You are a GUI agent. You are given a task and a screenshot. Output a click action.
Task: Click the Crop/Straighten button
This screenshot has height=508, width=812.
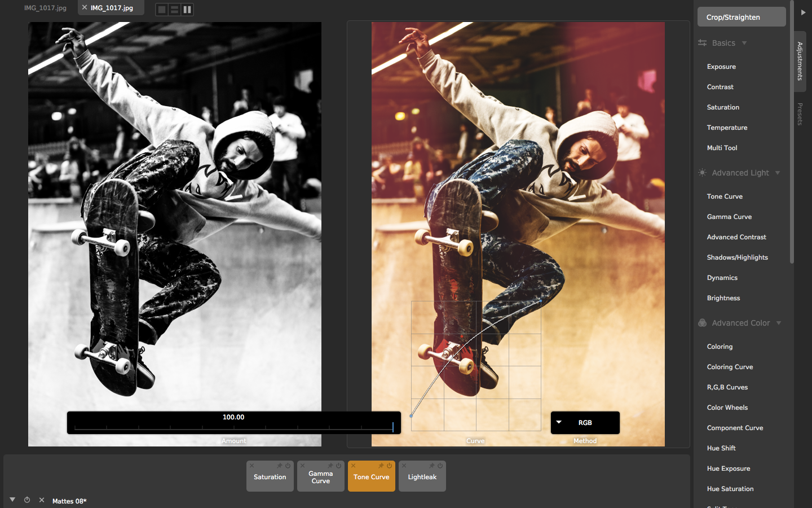point(741,16)
